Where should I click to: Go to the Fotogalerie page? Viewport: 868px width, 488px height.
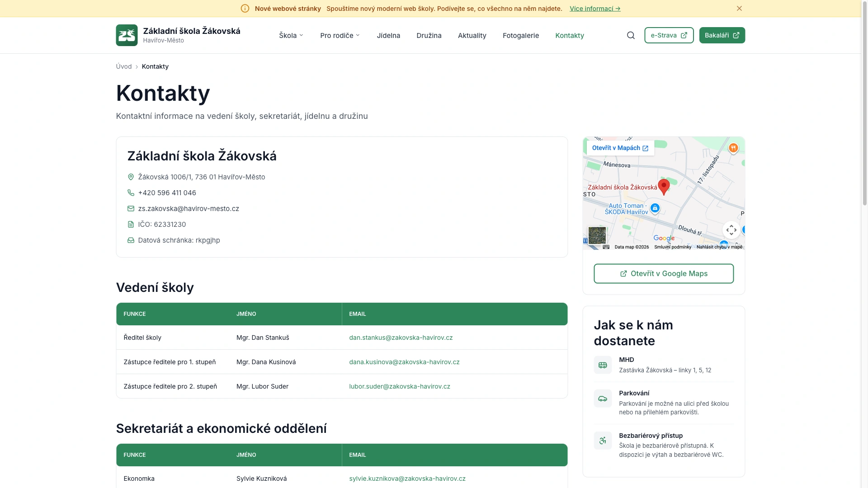[520, 35]
